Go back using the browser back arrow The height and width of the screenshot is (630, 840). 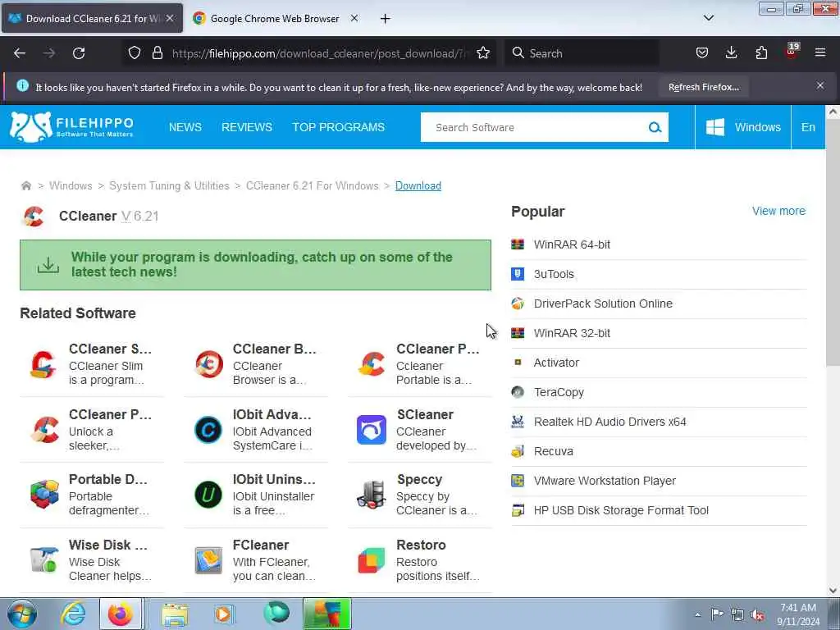click(20, 53)
